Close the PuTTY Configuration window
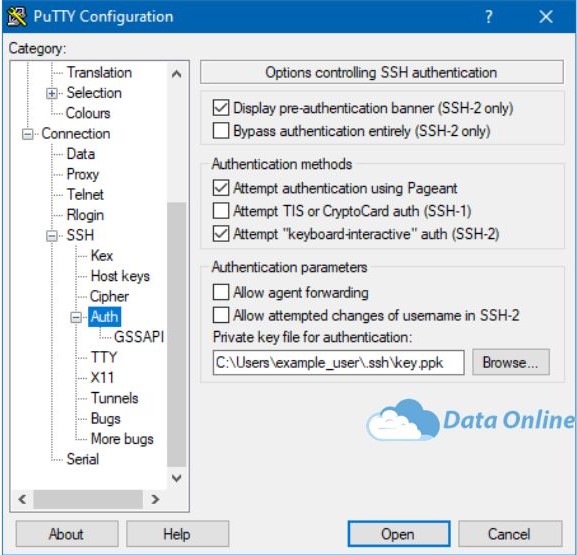The image size is (577, 555). click(x=546, y=17)
